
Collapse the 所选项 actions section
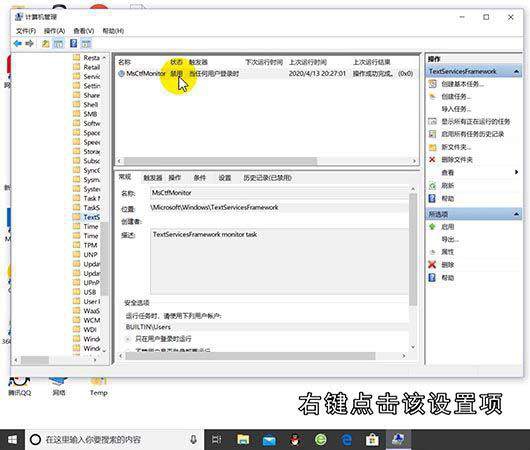(516, 214)
